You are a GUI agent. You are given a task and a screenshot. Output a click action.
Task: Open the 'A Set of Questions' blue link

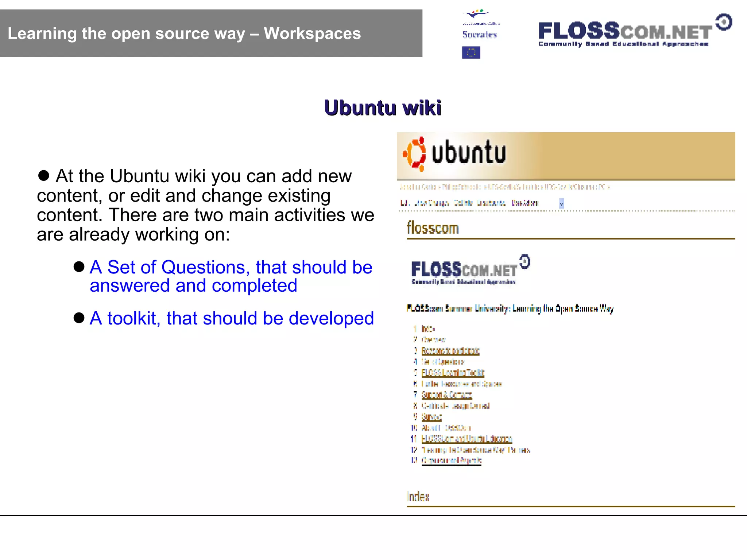[231, 276]
